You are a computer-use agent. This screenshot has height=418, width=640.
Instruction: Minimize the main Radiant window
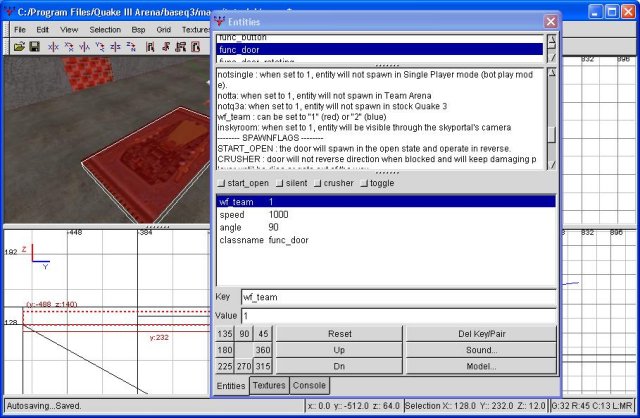[x=595, y=12]
